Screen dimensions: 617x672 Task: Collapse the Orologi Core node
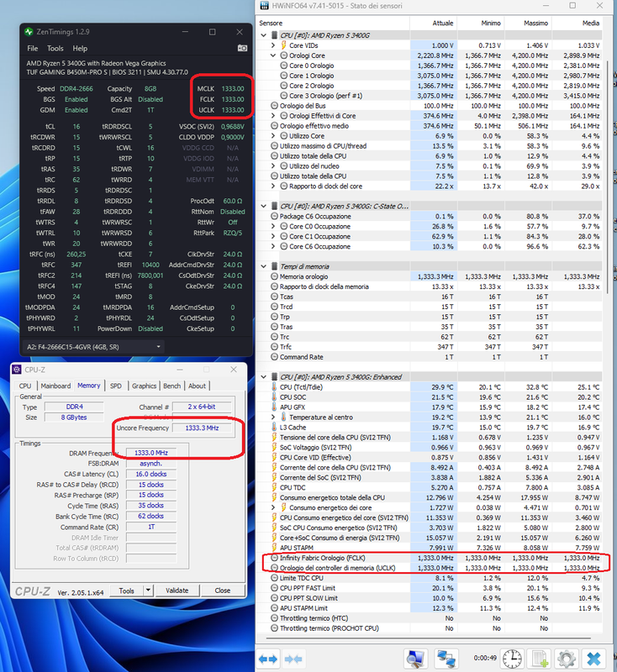[x=273, y=55]
